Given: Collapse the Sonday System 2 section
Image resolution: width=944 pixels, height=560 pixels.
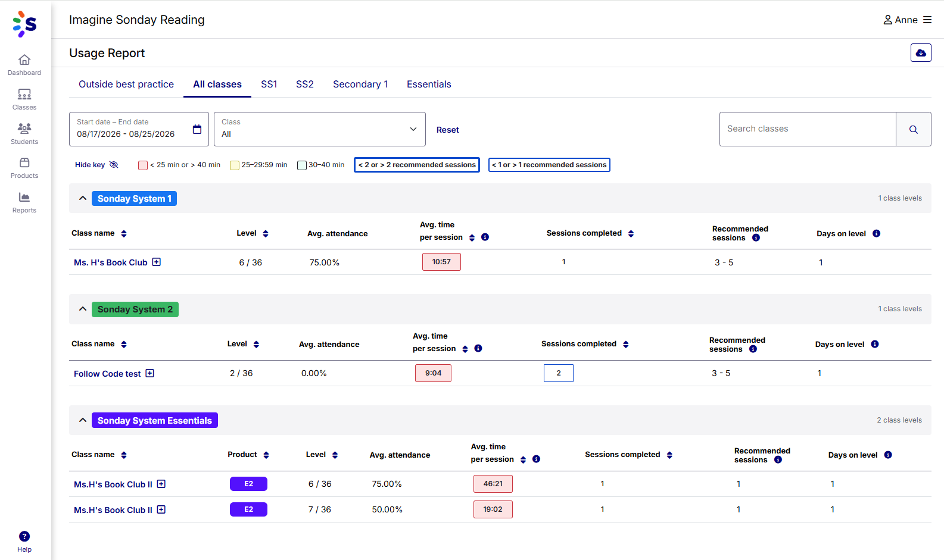Looking at the screenshot, I should [83, 309].
